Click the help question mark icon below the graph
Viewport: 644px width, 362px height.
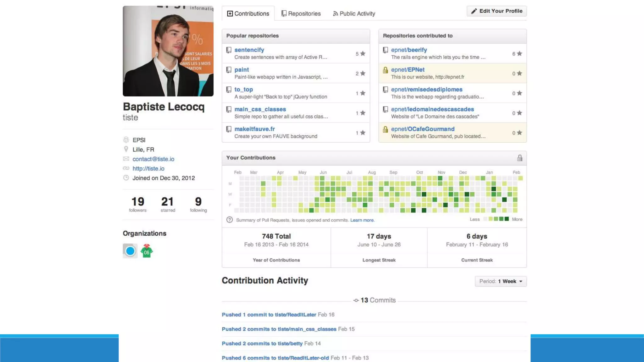[230, 220]
